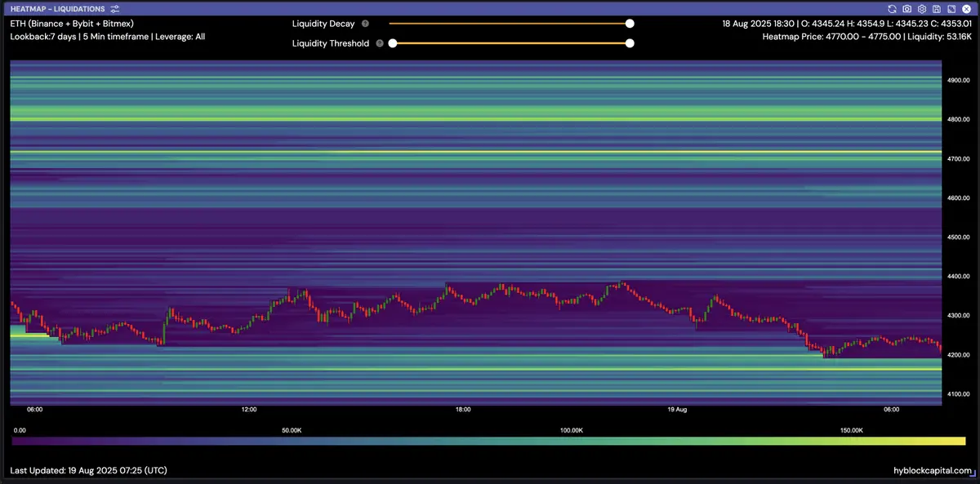Click the 'Liquidity Decay' label
Screen dimensions: 980x484
tap(323, 24)
